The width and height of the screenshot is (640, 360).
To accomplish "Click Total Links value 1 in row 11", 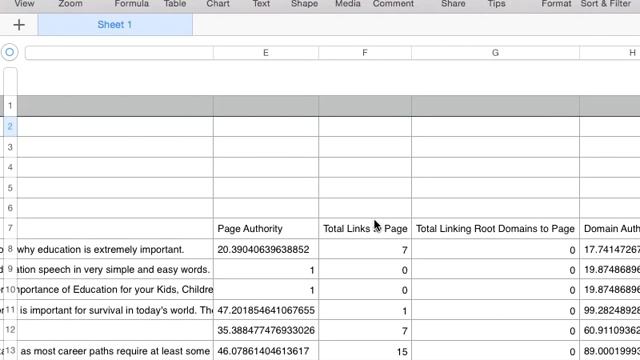I will [x=365, y=310].
